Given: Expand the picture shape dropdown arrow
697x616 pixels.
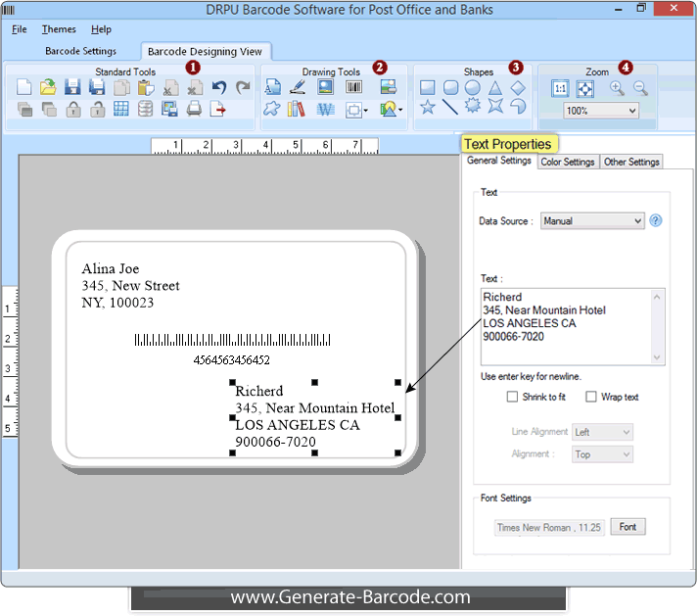Looking at the screenshot, I should [x=400, y=110].
